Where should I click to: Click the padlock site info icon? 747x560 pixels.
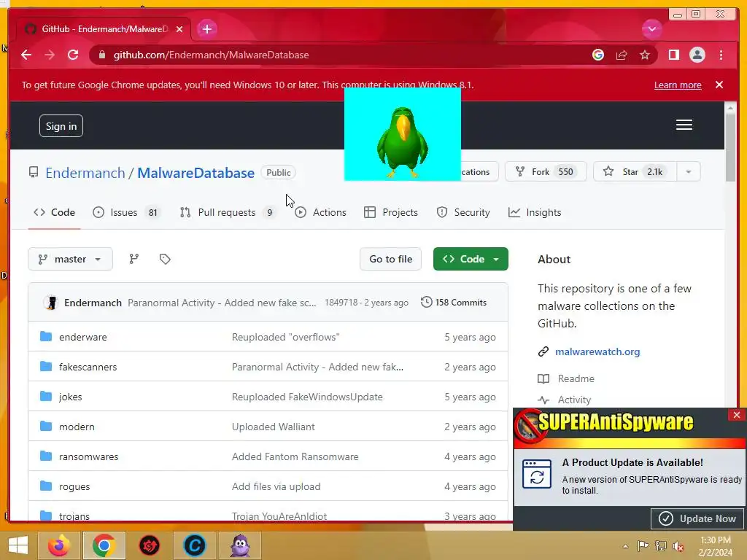click(x=101, y=55)
